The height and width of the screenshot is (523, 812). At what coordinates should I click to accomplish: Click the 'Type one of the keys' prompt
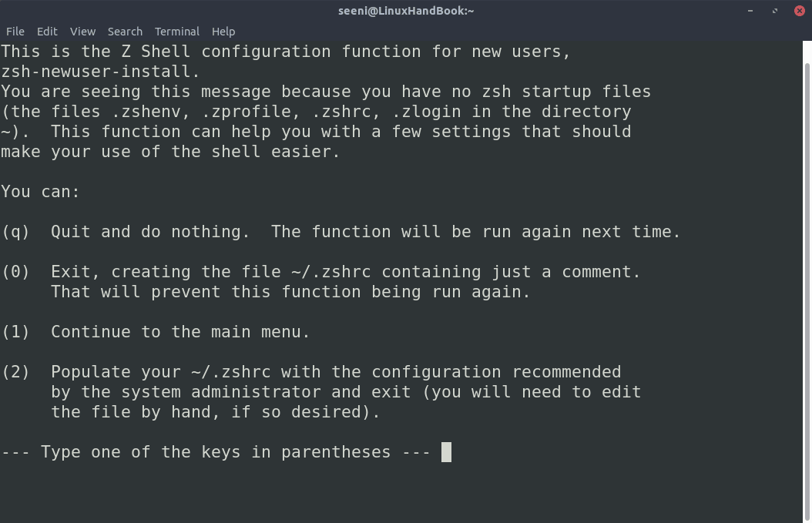(x=216, y=452)
